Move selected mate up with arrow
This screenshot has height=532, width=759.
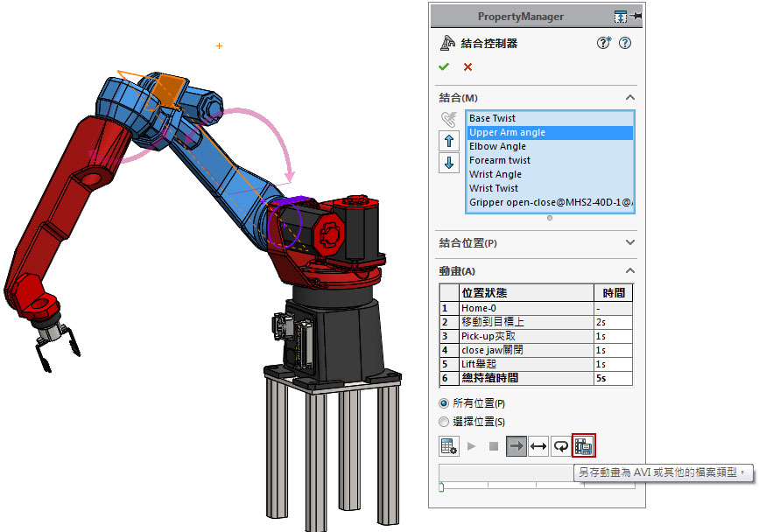tap(449, 141)
